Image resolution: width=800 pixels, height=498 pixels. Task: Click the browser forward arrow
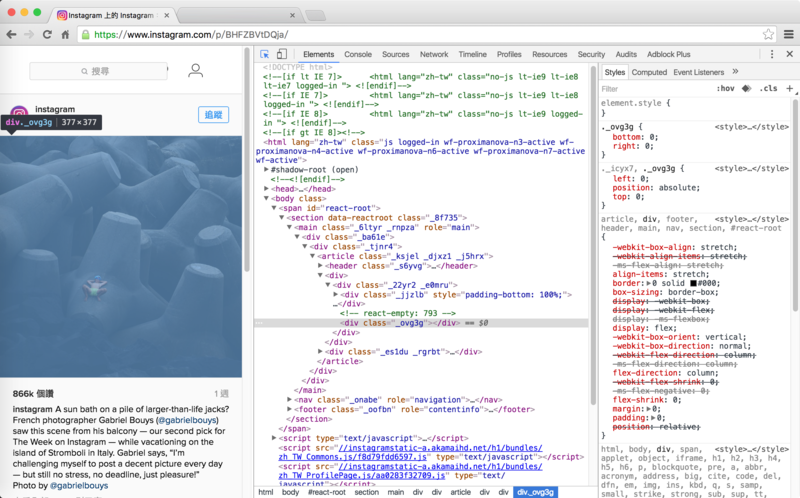(x=29, y=35)
